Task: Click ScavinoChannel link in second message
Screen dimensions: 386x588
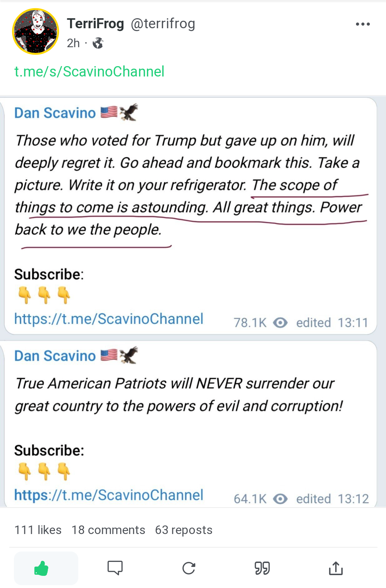Action: click(109, 495)
